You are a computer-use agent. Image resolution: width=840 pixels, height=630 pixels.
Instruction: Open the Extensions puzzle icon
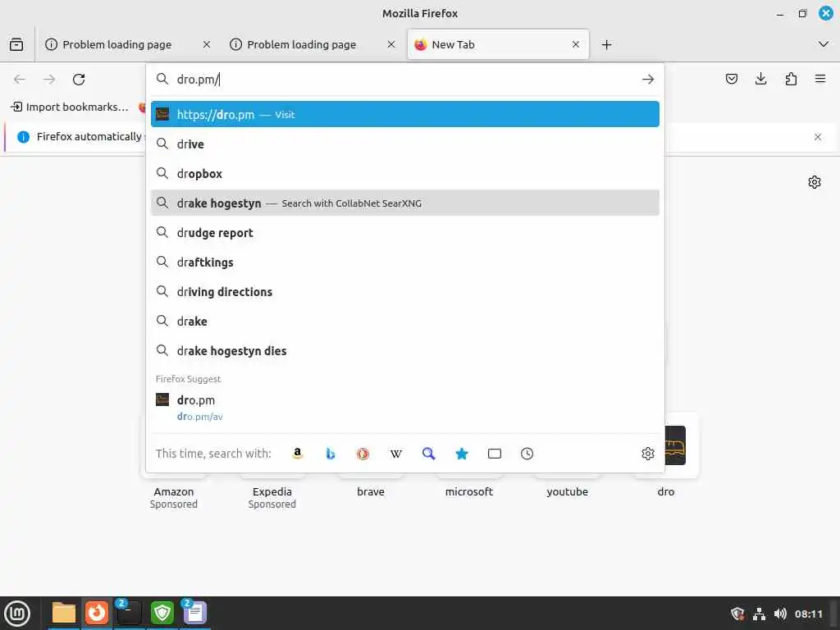pyautogui.click(x=791, y=80)
